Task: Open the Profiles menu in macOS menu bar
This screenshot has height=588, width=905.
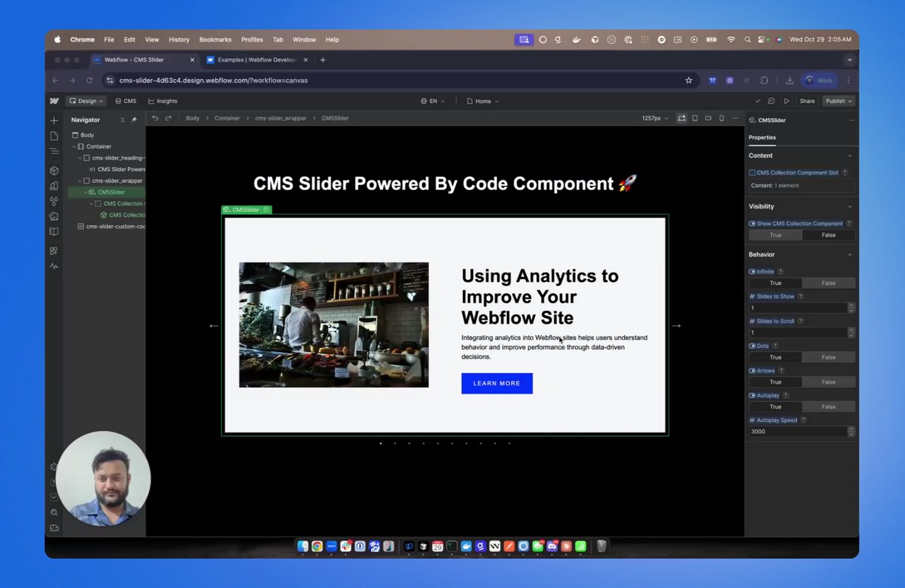Action: pyautogui.click(x=252, y=40)
